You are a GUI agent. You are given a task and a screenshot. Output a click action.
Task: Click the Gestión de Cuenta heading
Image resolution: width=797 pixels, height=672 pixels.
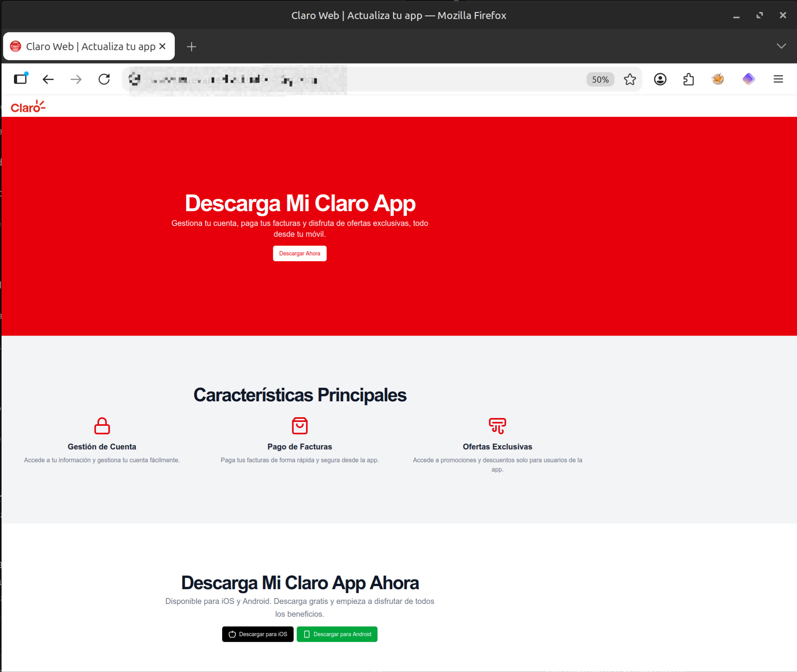(x=102, y=446)
